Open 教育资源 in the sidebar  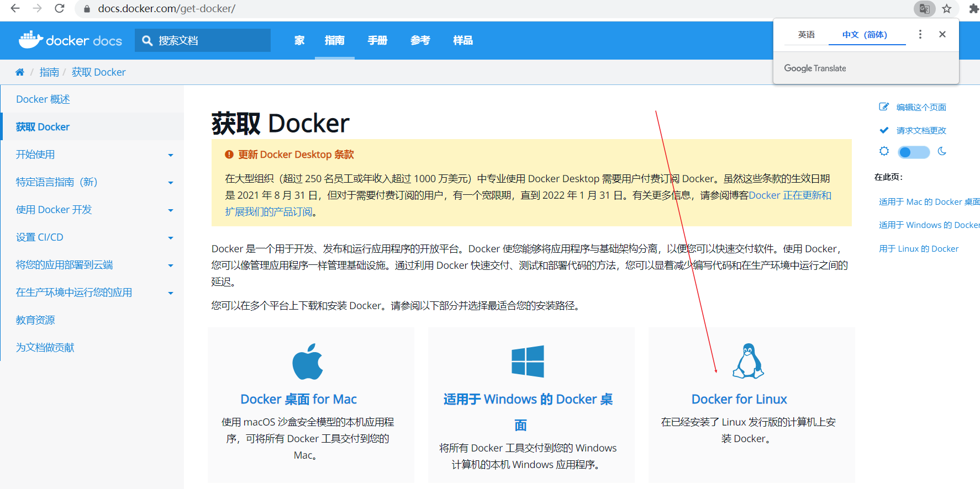tap(35, 320)
